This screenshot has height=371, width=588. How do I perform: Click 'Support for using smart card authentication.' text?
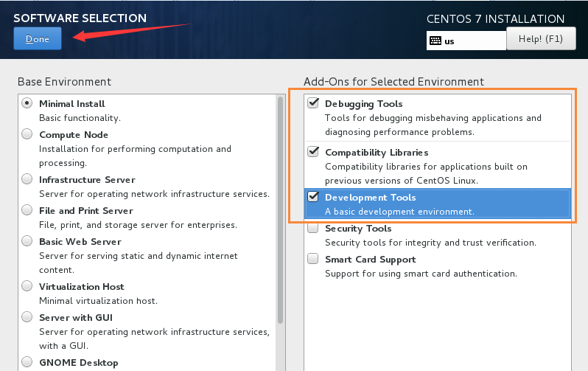click(421, 274)
